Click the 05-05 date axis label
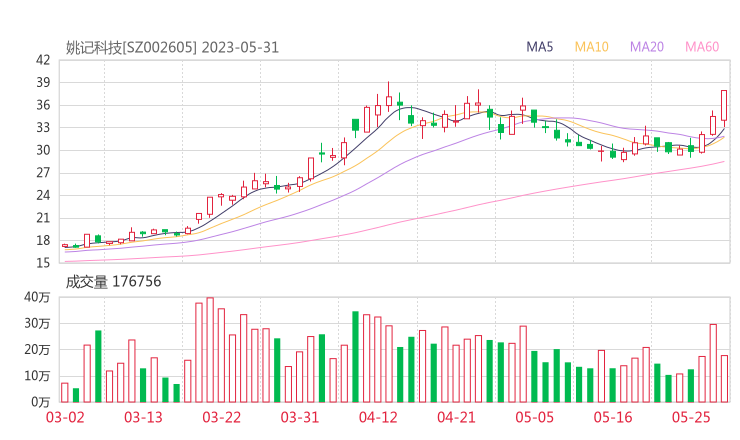The image size is (740, 440). coord(535,417)
